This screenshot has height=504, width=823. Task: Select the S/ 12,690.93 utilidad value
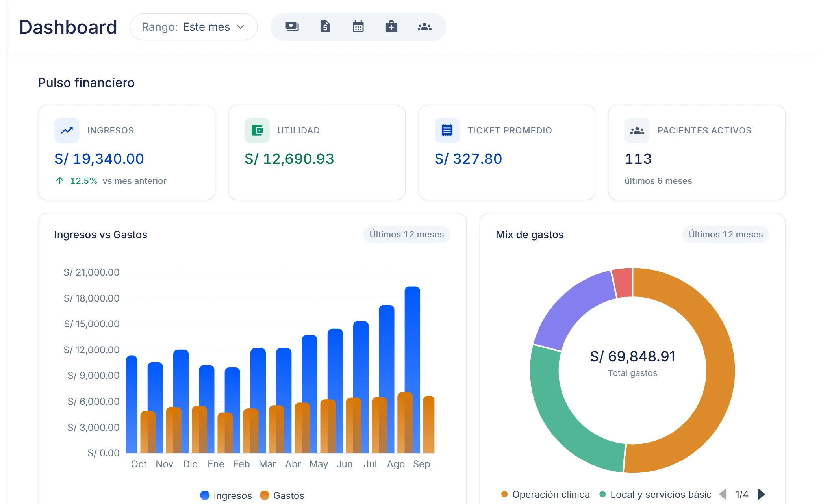289,159
